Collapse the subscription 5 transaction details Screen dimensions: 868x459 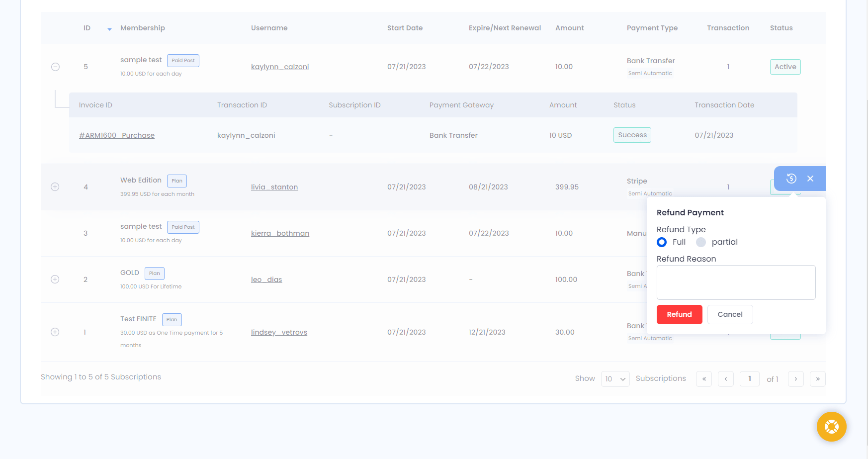point(56,67)
